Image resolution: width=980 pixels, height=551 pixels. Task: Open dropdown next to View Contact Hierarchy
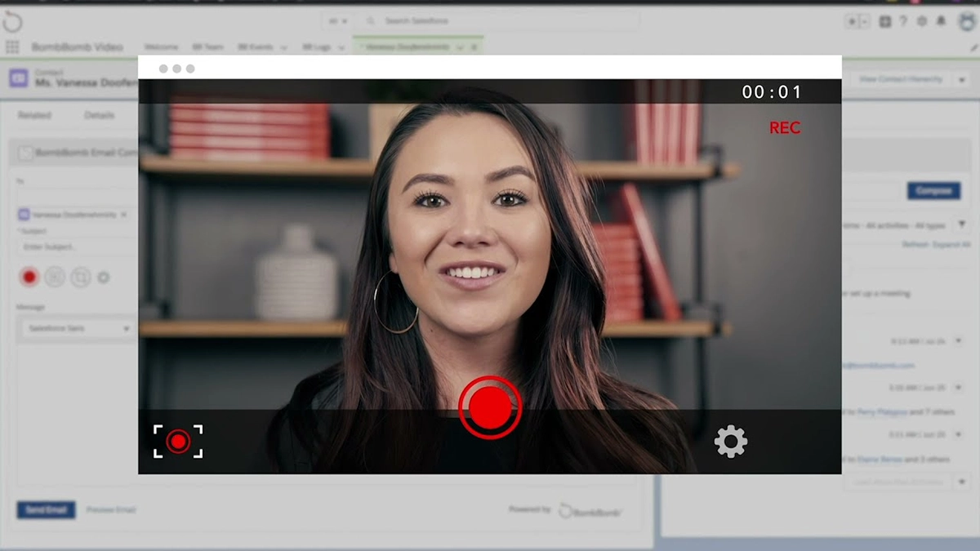960,79
